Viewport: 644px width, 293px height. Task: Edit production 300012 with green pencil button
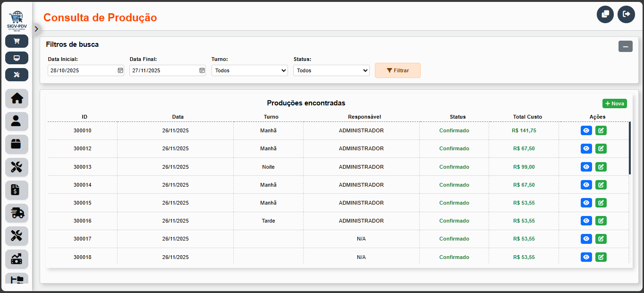[601, 148]
